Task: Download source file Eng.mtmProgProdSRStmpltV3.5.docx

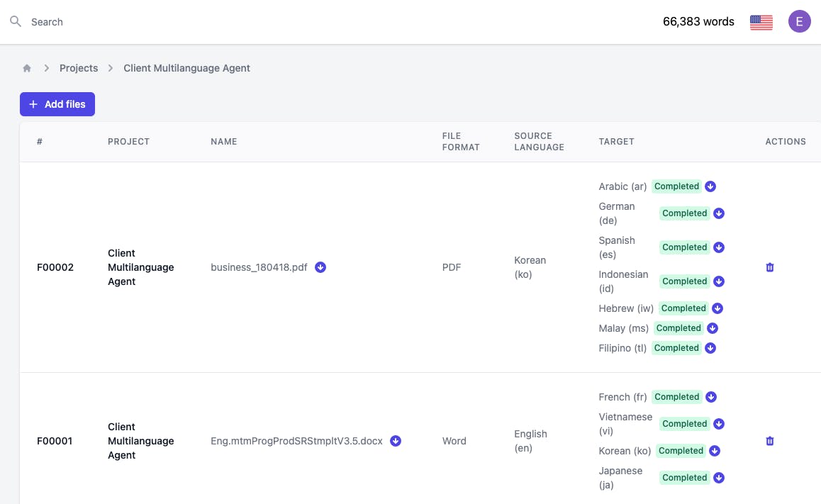Action: 396,441
